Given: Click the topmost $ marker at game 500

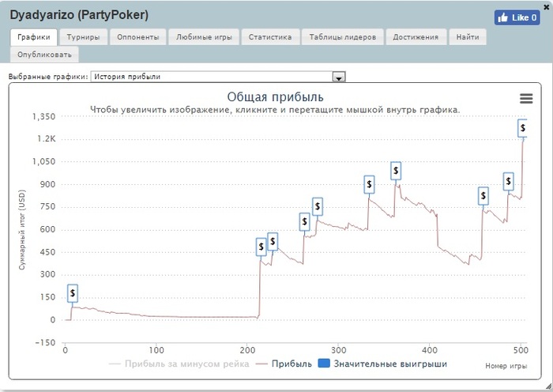Looking at the screenshot, I should coord(523,128).
